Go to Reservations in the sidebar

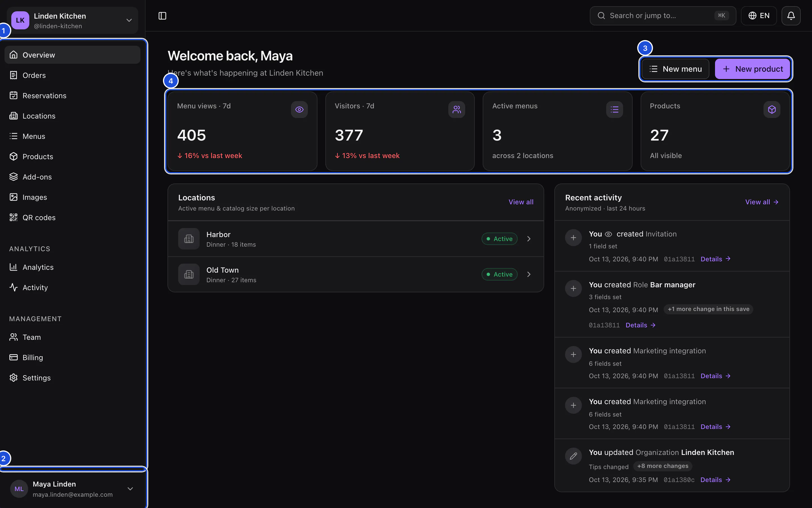click(x=72, y=96)
